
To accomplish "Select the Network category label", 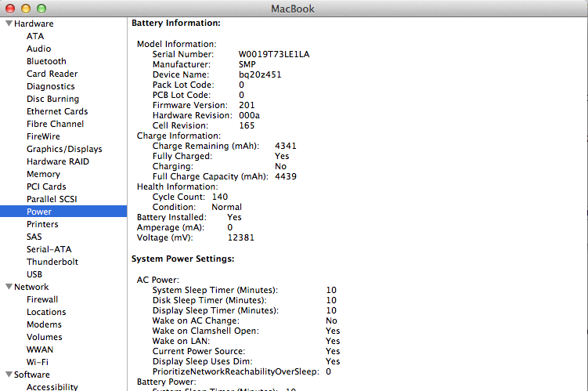I will 31,287.
